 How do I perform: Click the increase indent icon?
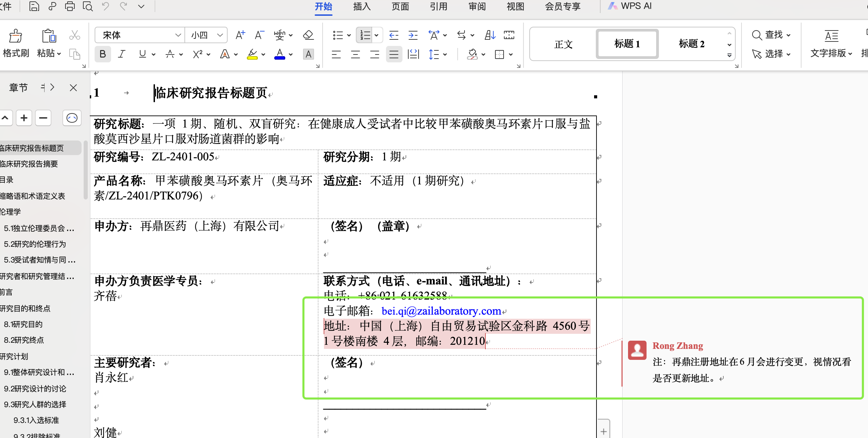pos(413,35)
